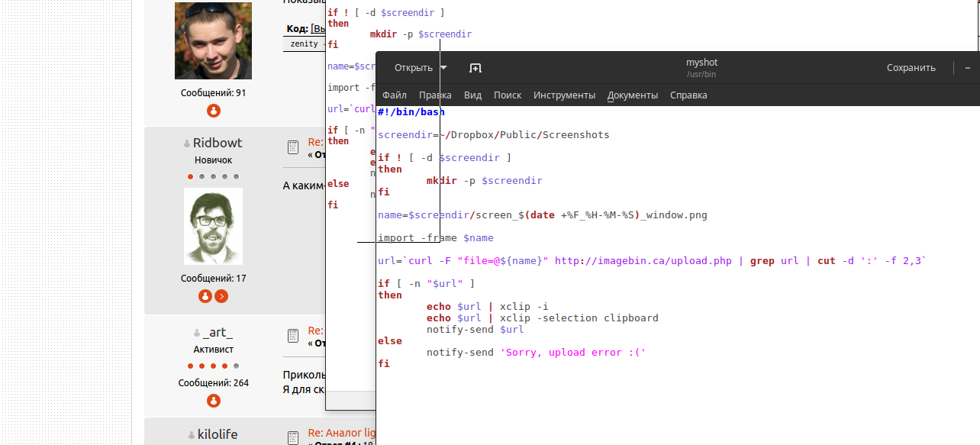Click the status icon left of Ridbowt

tap(187, 143)
